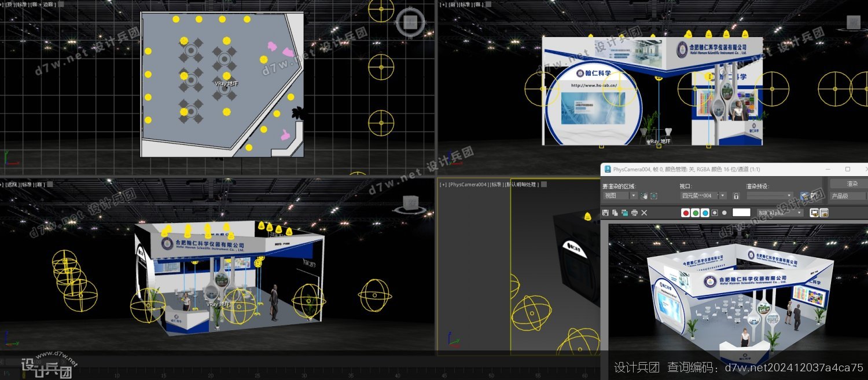Open the white color swatch in frame window
868x380 pixels.
(x=741, y=213)
